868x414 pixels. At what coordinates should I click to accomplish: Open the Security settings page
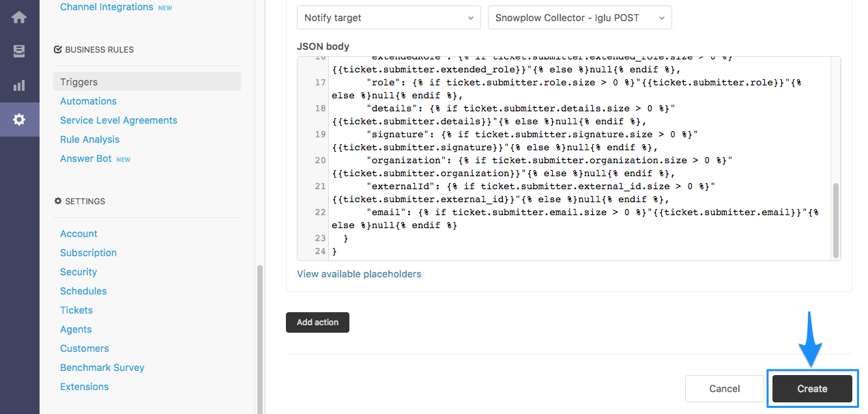[x=78, y=272]
